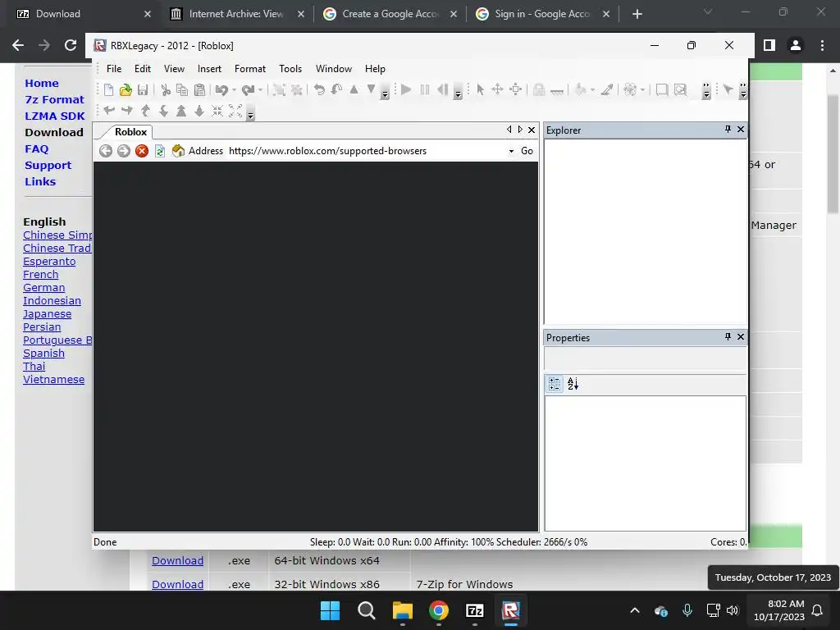Screen dimensions: 840x630
Task: Click the 64-bit Windows x64 Download link
Action: coord(177,560)
